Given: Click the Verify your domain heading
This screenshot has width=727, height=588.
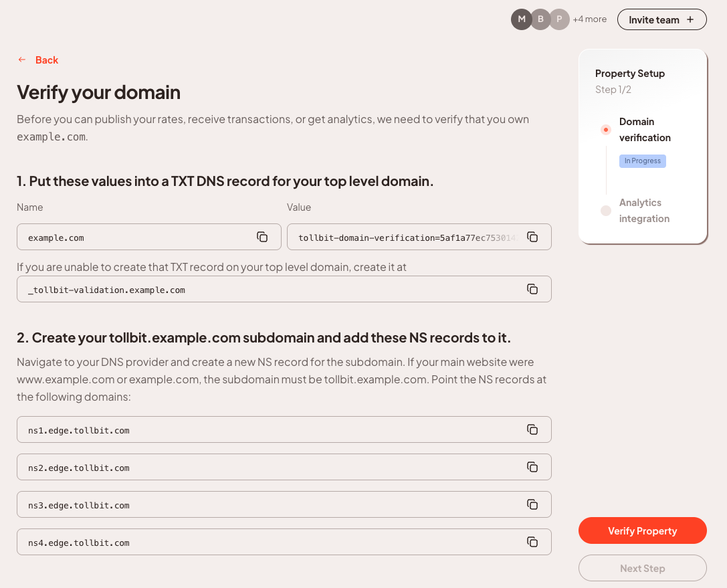Looking at the screenshot, I should coord(99,92).
